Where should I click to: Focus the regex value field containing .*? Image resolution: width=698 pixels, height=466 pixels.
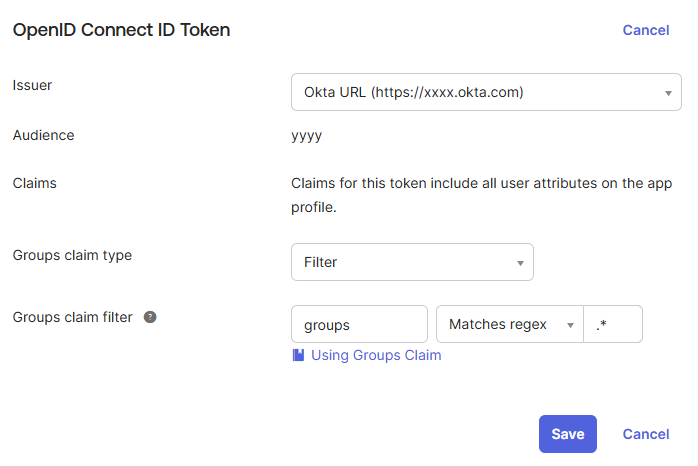[613, 324]
